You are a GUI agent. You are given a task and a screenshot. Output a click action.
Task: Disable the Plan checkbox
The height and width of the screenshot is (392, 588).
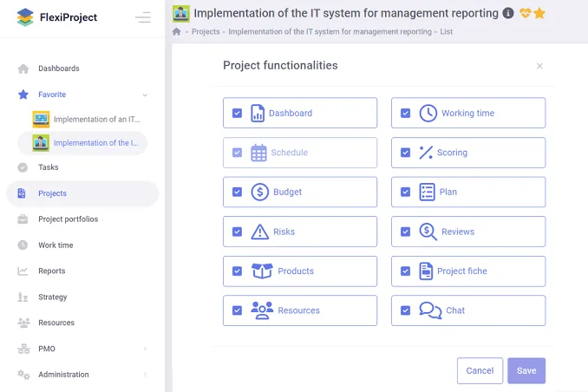pos(405,192)
